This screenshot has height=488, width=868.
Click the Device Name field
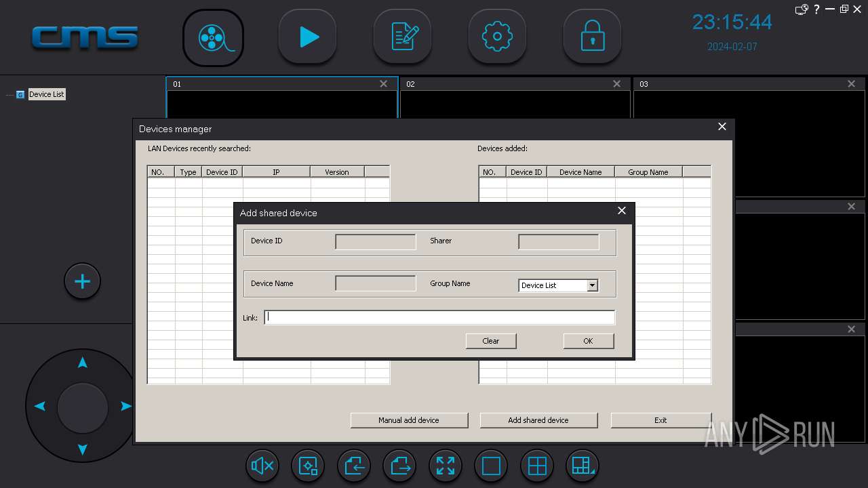coord(376,283)
